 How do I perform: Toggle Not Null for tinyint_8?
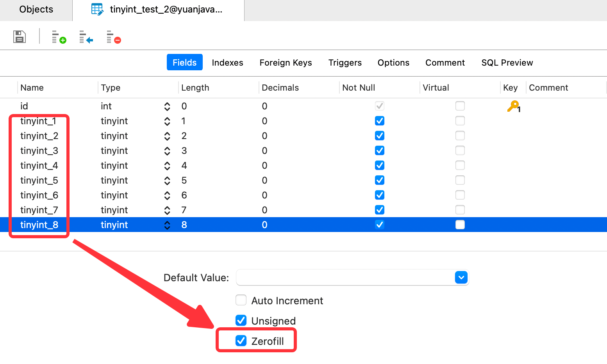click(380, 225)
